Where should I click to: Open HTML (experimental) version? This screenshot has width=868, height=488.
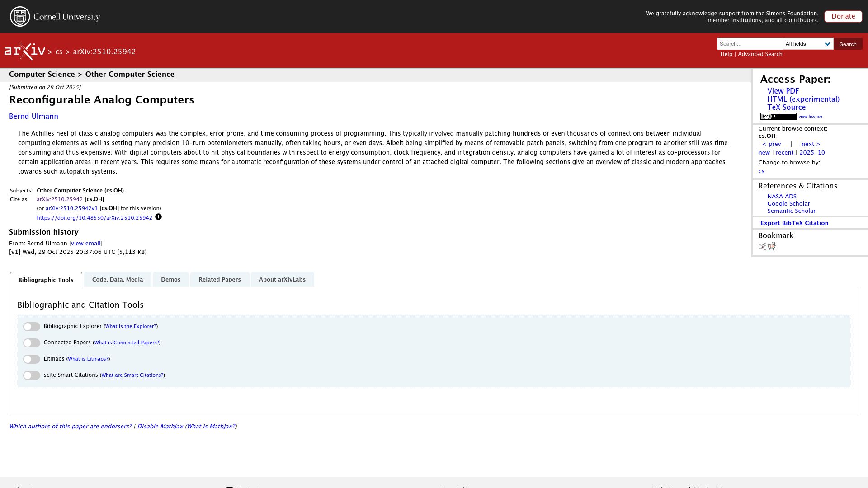tap(803, 99)
